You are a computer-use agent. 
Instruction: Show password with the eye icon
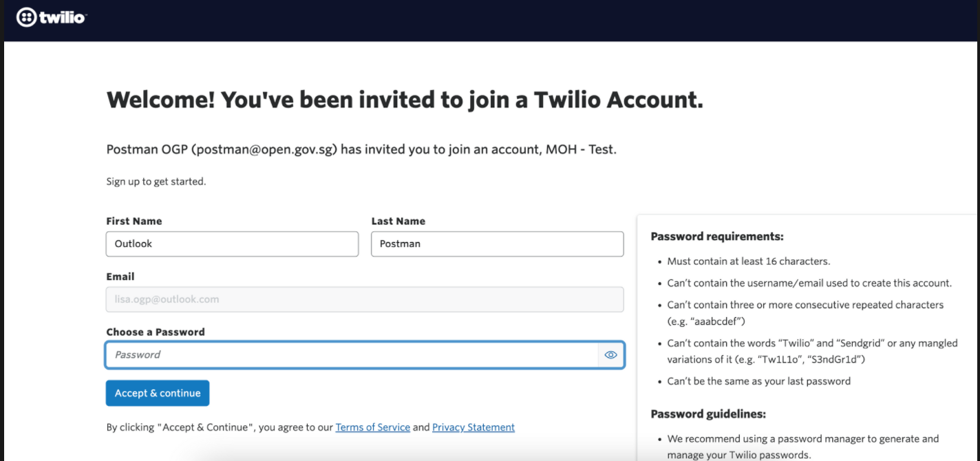[x=610, y=355]
